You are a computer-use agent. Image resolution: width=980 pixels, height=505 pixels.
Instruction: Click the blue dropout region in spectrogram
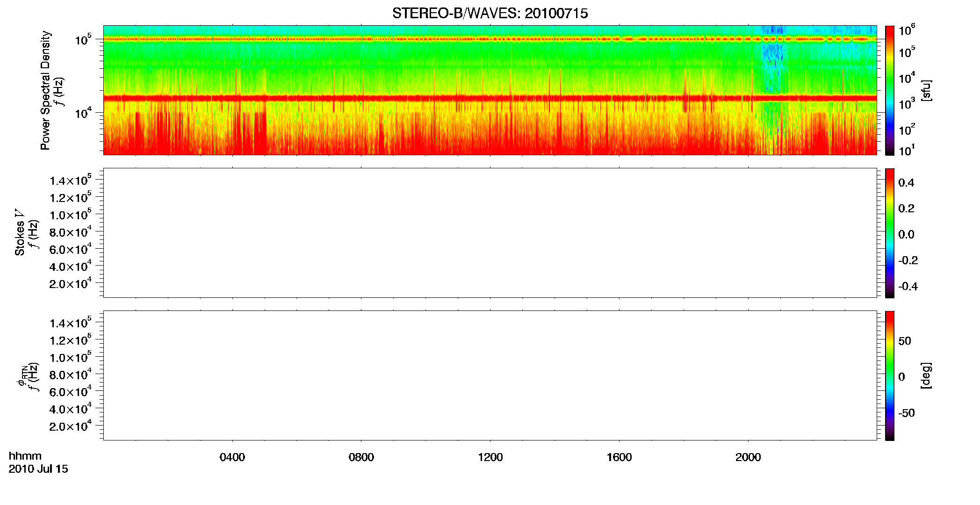[x=772, y=61]
